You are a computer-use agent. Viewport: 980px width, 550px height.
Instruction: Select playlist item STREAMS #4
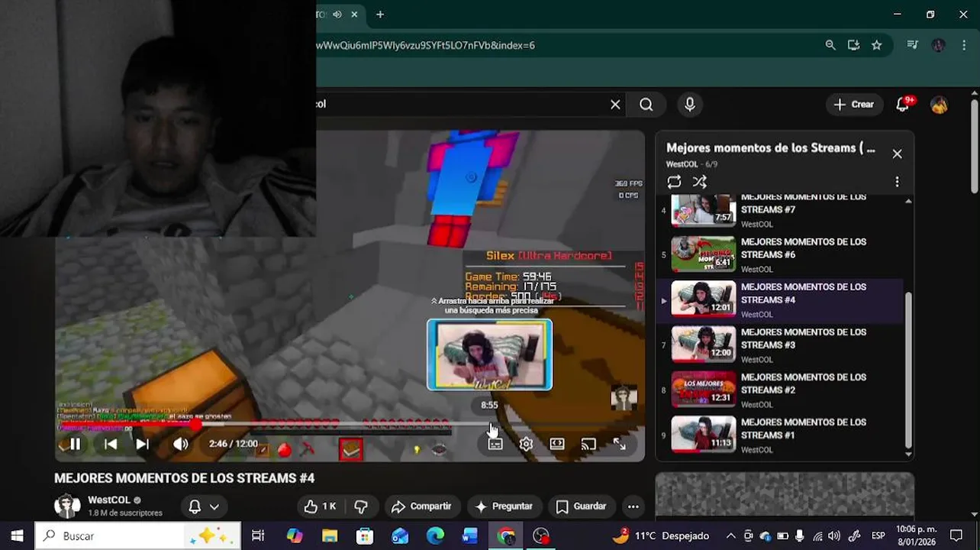tap(780, 300)
